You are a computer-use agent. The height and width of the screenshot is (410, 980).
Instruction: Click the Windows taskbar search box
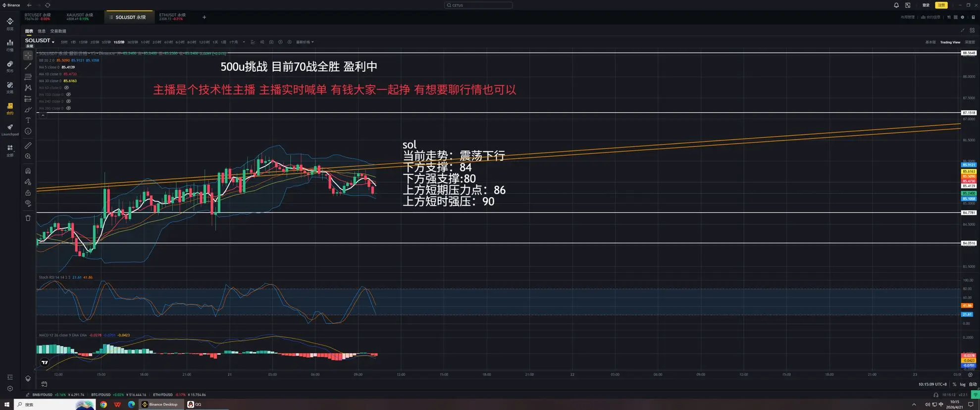pos(54,405)
